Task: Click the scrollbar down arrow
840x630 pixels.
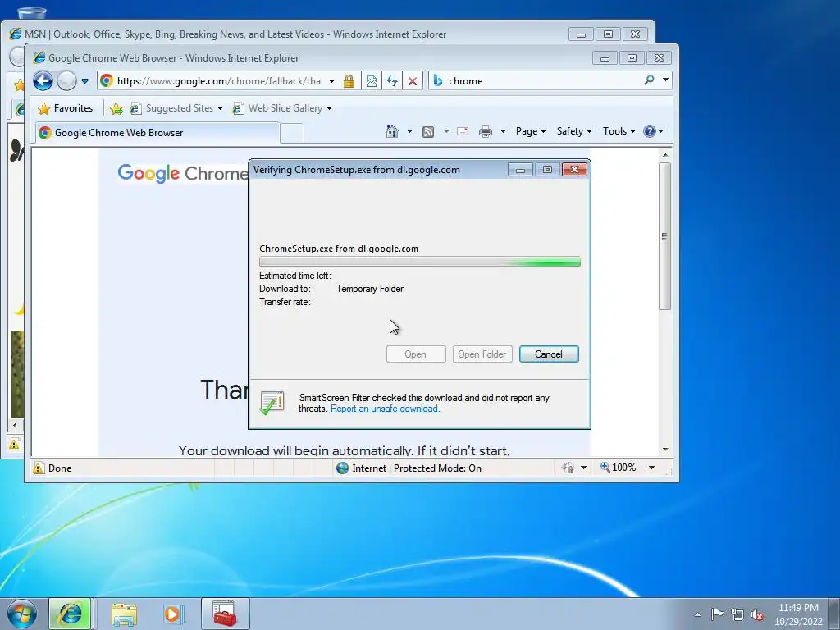Action: click(x=664, y=450)
